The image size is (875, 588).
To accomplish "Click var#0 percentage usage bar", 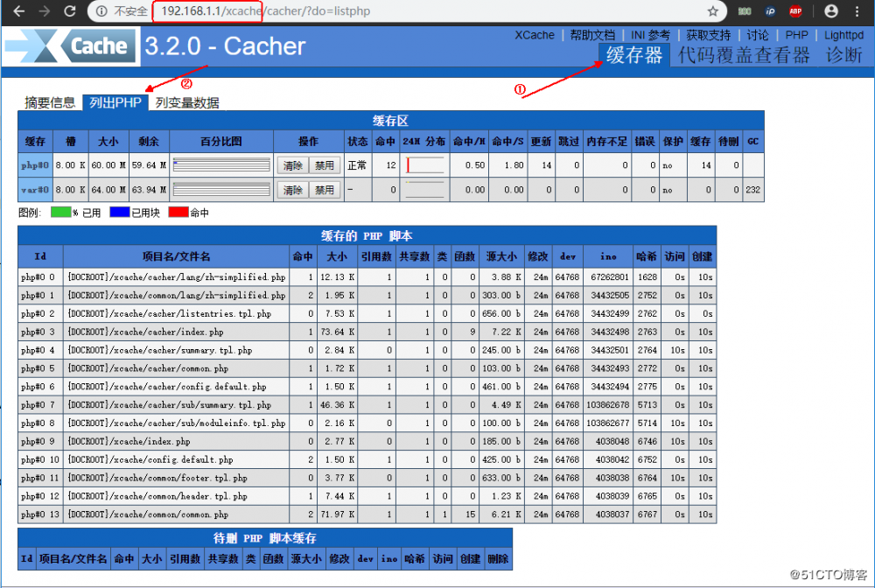I will 221,190.
